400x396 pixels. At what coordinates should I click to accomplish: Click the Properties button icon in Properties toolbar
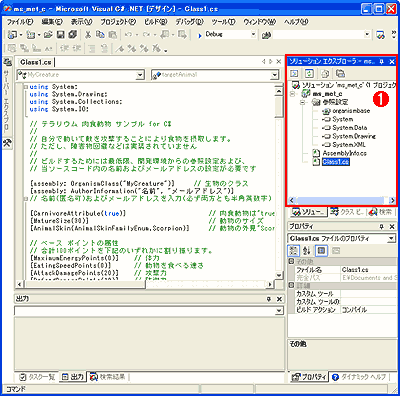[321, 251]
